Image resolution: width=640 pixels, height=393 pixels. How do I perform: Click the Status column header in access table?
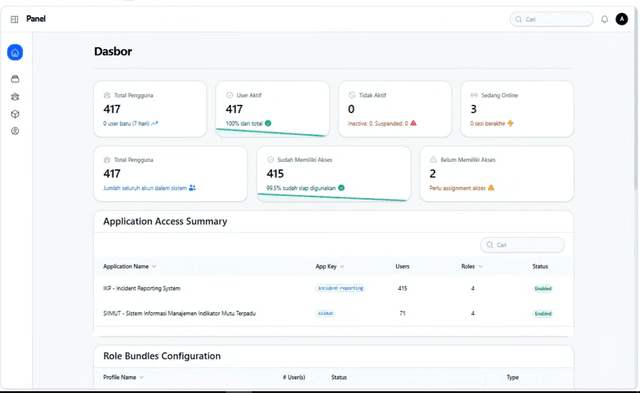pos(540,266)
